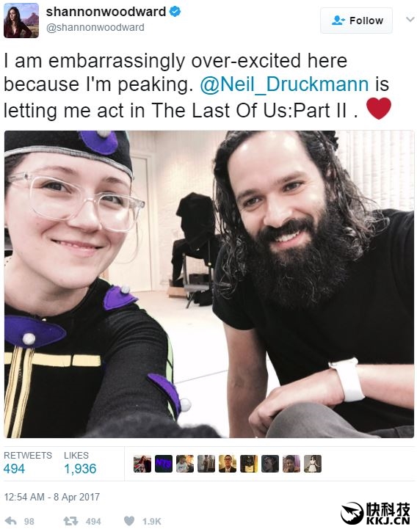This screenshot has width=417, height=532.
Task: Click the reply arrow icon
Action: coord(11,521)
